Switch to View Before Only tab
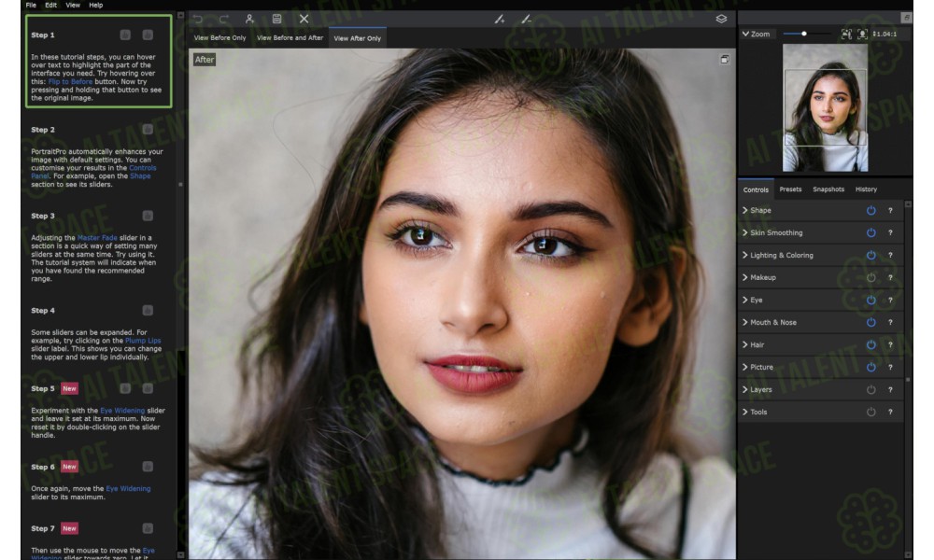The width and height of the screenshot is (934, 560). tap(219, 38)
